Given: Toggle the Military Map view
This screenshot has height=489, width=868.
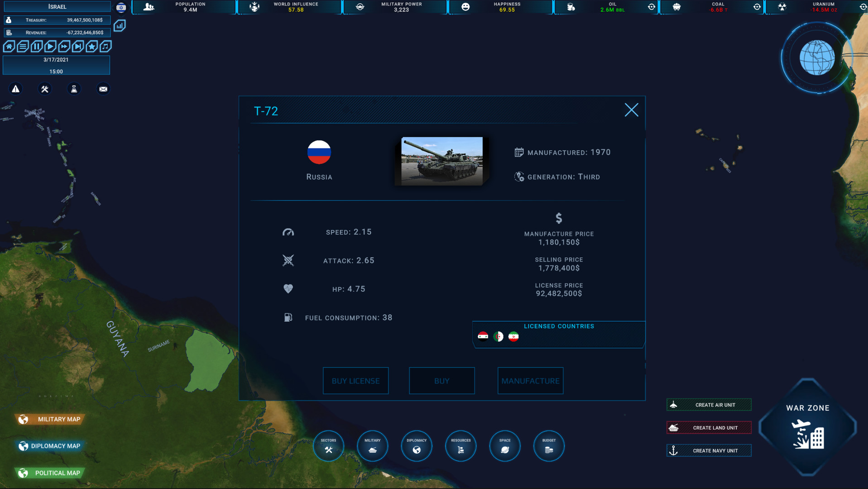Looking at the screenshot, I should click(x=50, y=419).
